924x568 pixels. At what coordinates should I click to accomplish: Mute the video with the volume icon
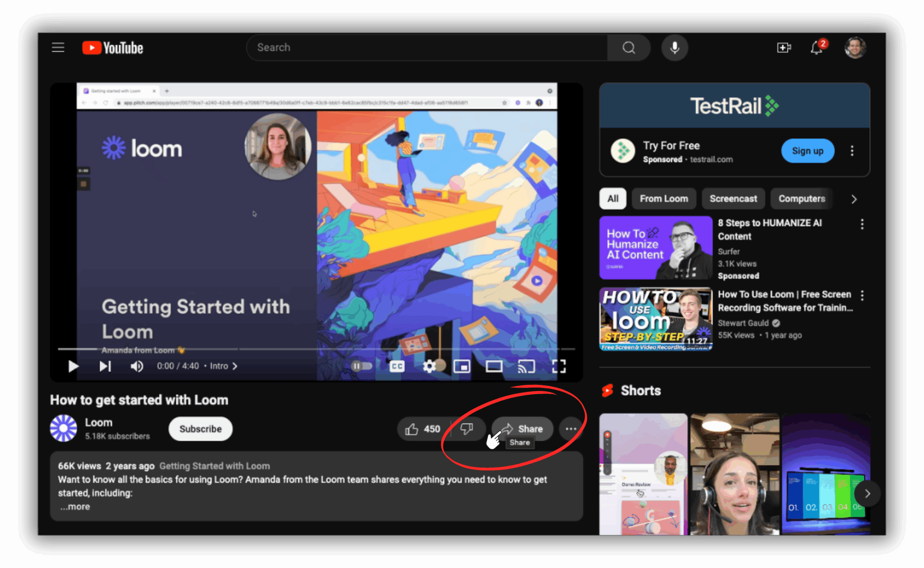[136, 366]
